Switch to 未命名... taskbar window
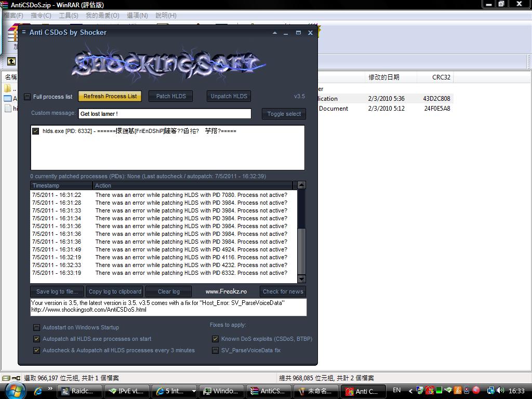 tap(316, 391)
